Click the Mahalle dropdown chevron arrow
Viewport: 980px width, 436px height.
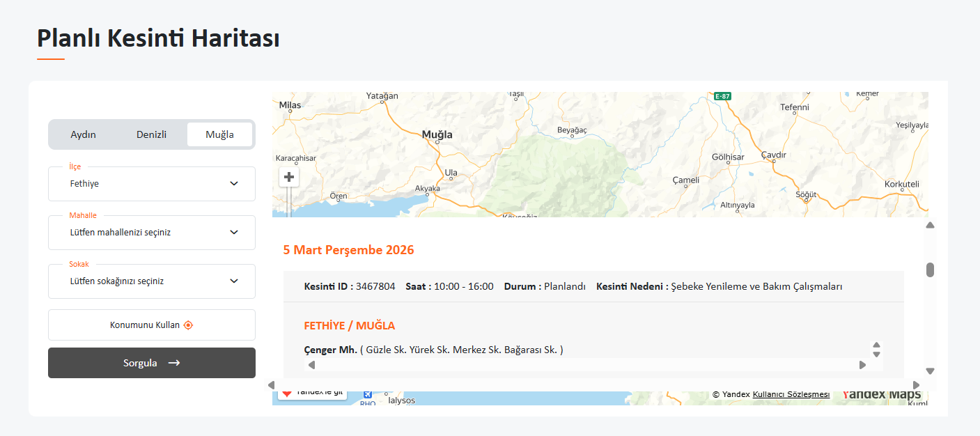pyautogui.click(x=234, y=233)
